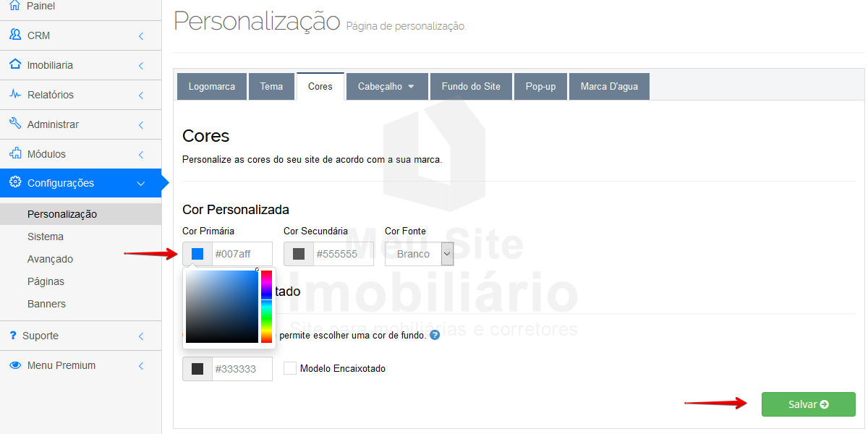Screen dimensions: 868x434
Task: Open the Cabeçalho tab dropdown
Action: (x=386, y=86)
